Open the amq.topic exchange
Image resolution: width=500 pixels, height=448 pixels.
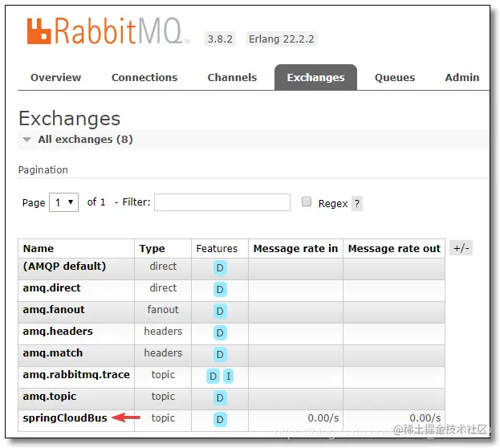click(50, 397)
